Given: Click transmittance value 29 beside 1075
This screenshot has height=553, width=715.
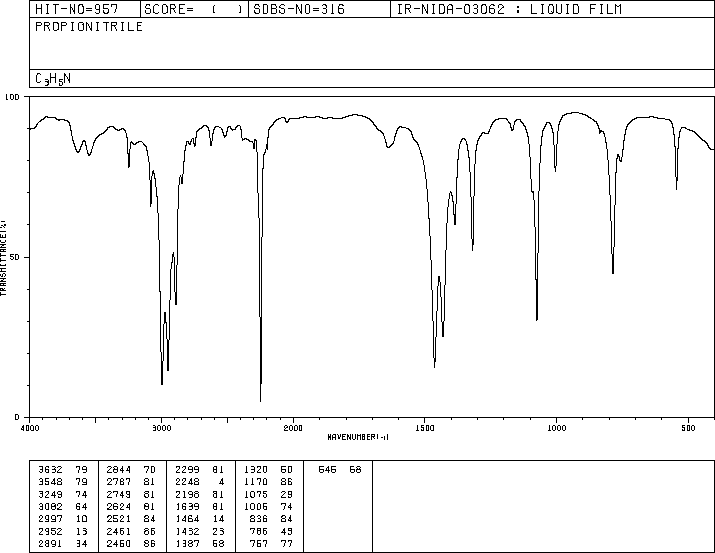Looking at the screenshot, I should point(287,494).
